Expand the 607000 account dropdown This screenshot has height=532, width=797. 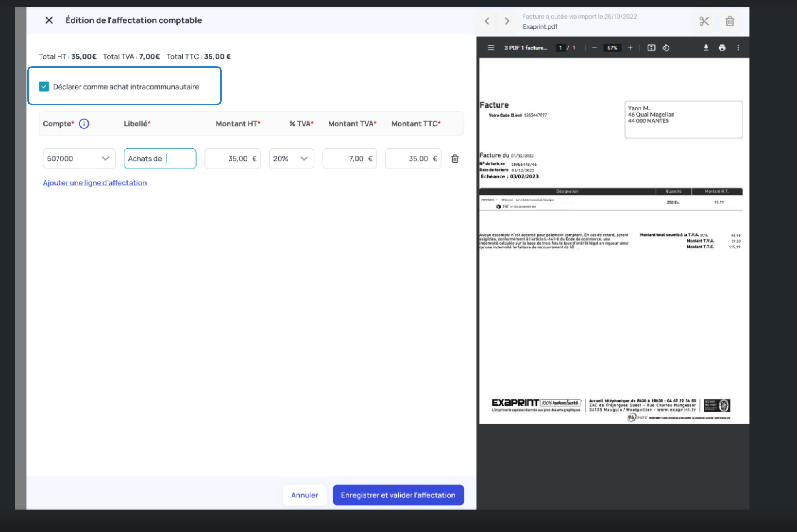[105, 159]
